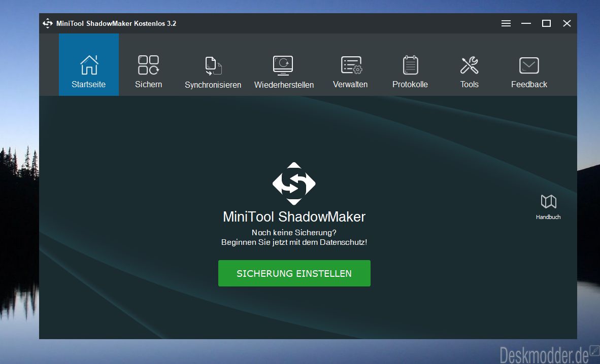The image size is (600, 364).
Task: Minimize the ShadowMaker window
Action: coord(526,23)
